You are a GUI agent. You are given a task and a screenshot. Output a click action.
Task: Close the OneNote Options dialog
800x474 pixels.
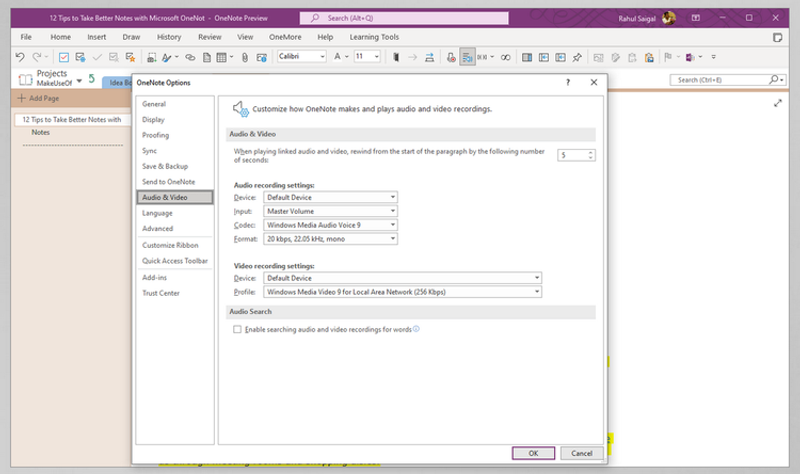tap(594, 82)
